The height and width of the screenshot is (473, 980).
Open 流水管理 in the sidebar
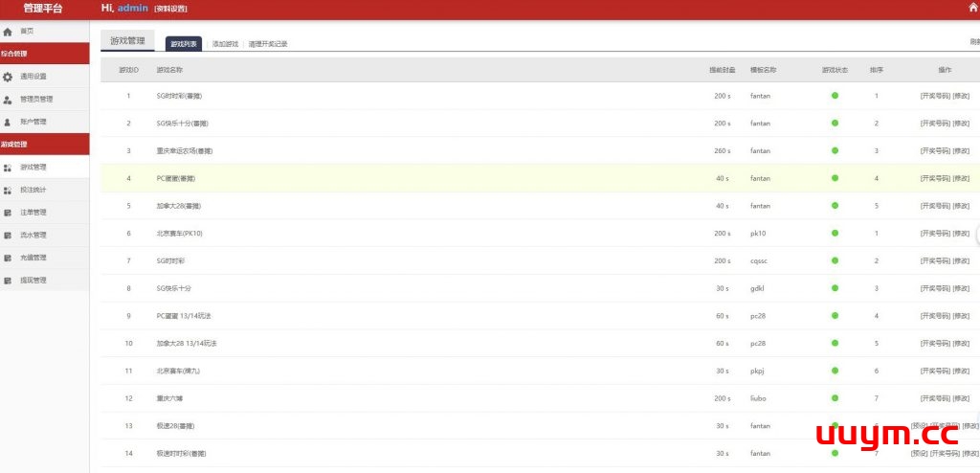click(x=33, y=235)
